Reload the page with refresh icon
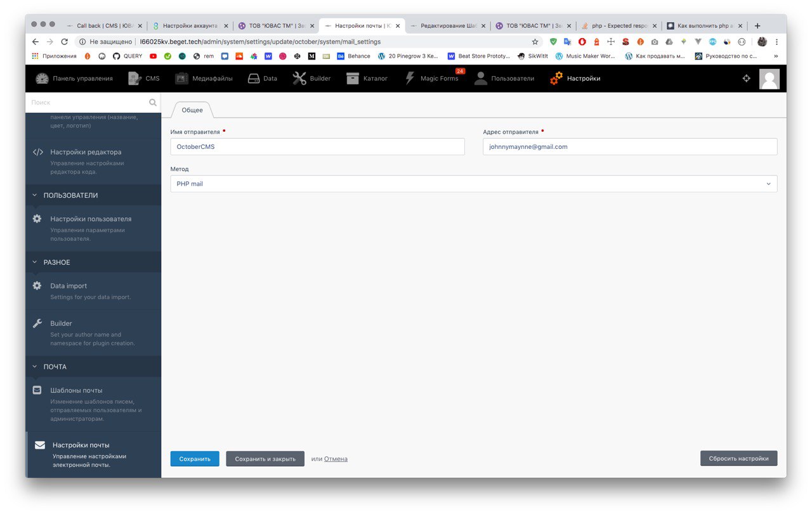812x514 pixels. point(64,41)
